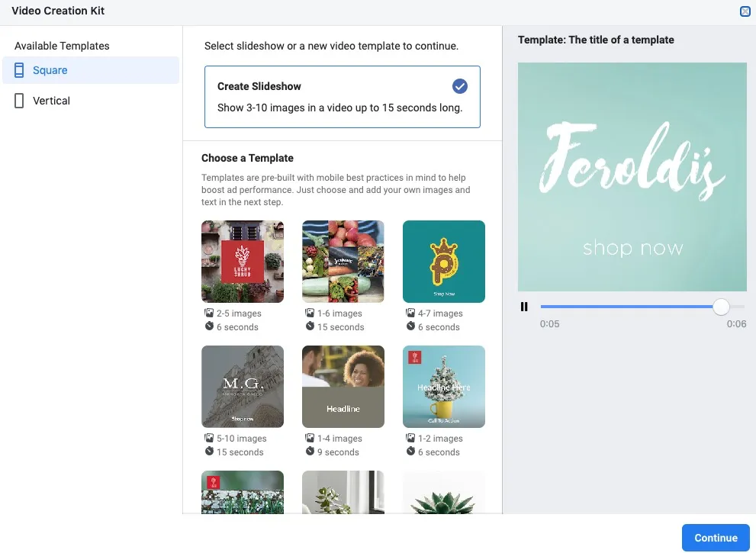Screen dimensions: 756x553
Task: Select the M.G. architecture template
Action: [243, 387]
